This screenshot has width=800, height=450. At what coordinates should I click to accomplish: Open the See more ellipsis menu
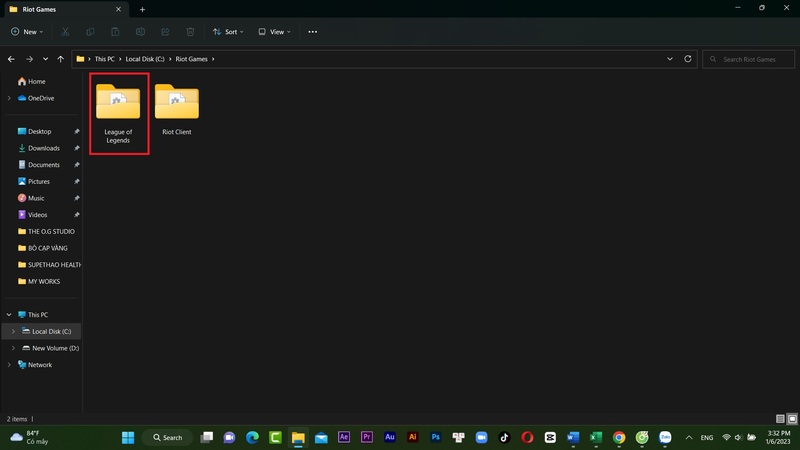313,32
